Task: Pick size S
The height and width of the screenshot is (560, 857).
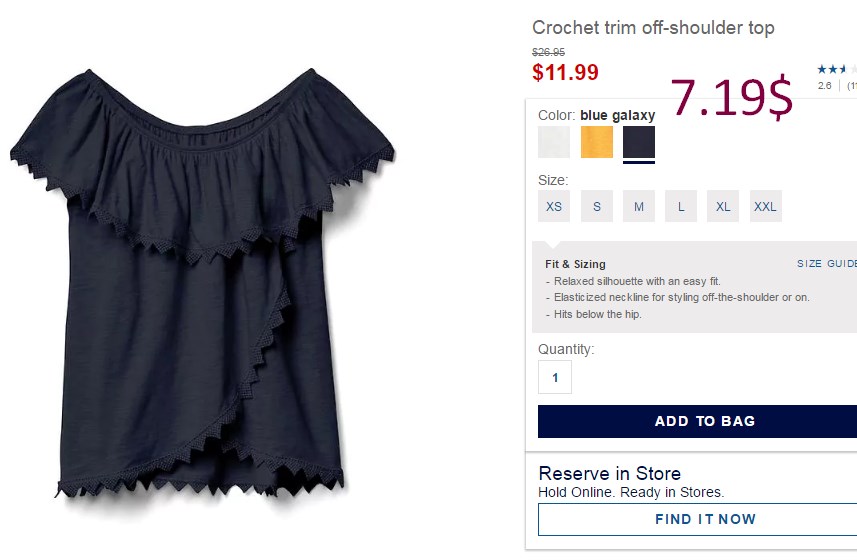Action: (x=596, y=206)
